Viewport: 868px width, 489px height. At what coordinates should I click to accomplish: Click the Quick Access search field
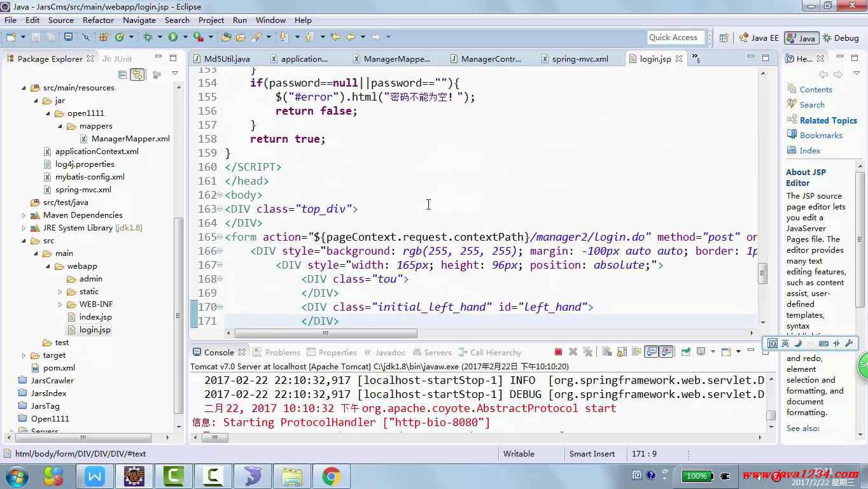[676, 38]
